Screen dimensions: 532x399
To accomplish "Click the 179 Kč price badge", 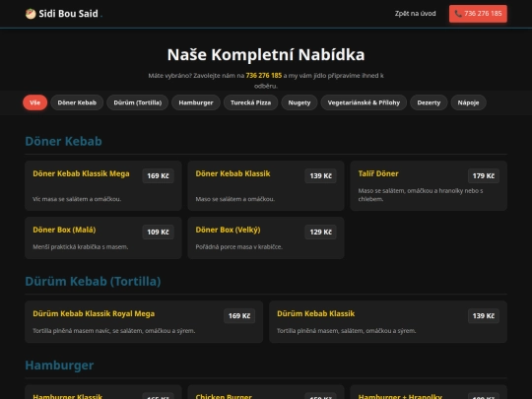I will click(483, 175).
